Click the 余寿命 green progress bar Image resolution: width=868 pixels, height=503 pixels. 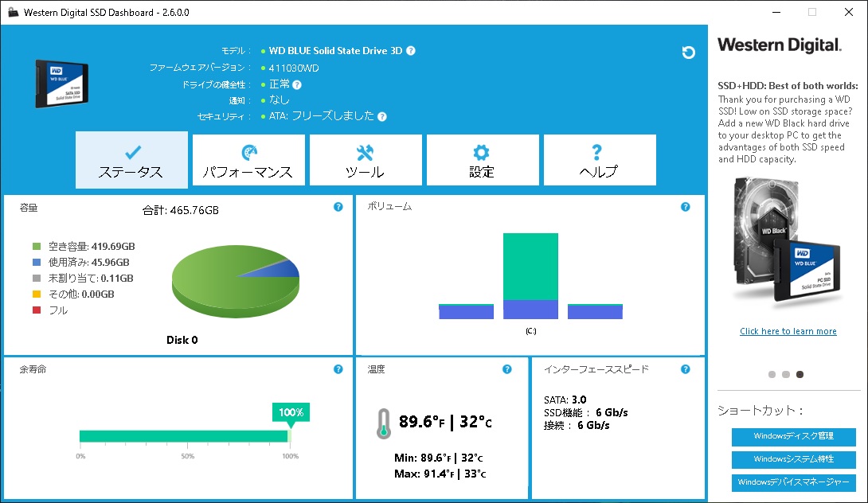tap(185, 436)
